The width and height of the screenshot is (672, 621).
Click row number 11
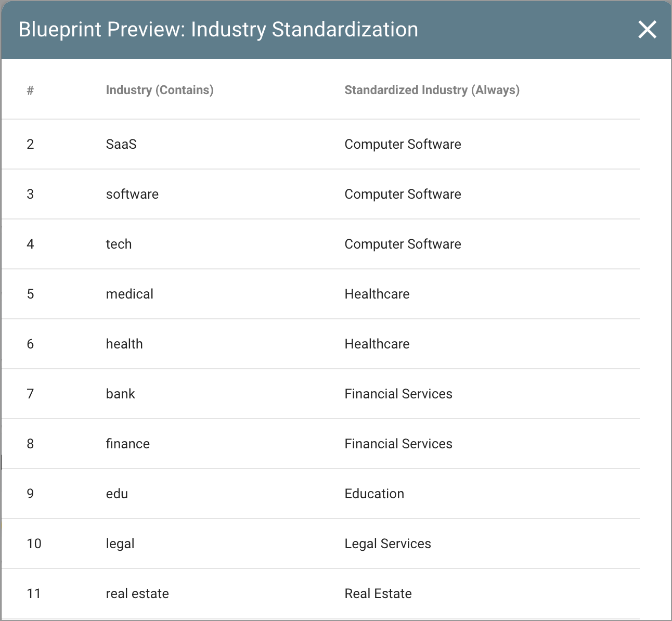pyautogui.click(x=34, y=593)
